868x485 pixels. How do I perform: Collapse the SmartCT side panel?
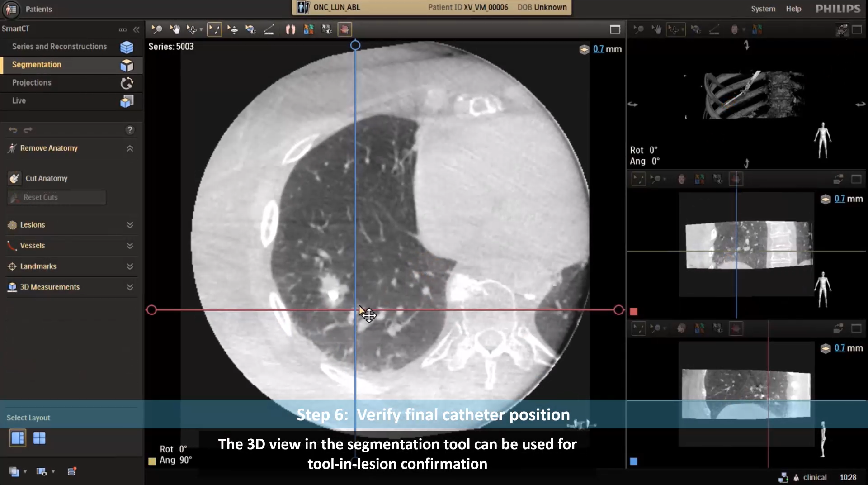coord(136,29)
